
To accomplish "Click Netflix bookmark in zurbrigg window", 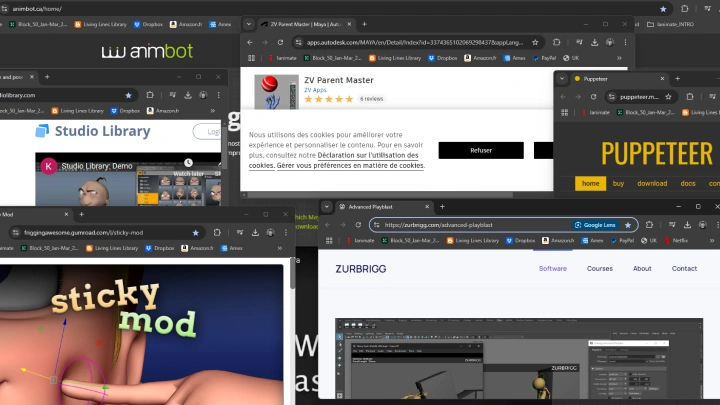I will (x=676, y=240).
